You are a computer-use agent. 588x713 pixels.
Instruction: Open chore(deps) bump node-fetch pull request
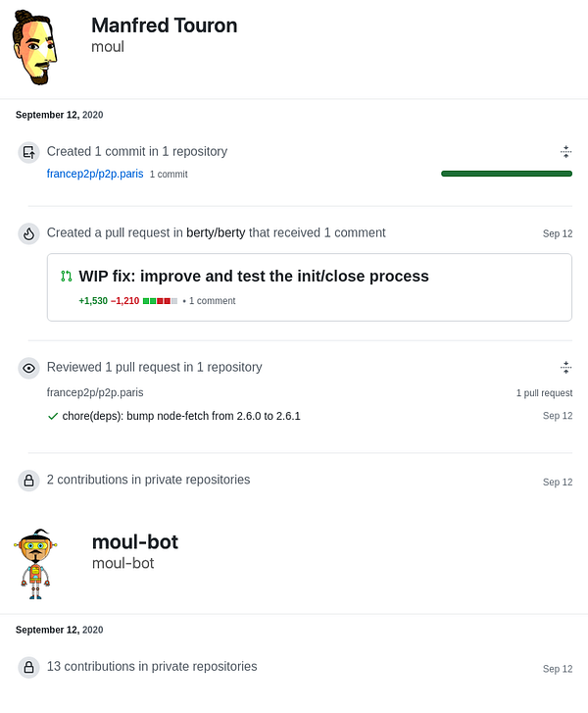[181, 416]
